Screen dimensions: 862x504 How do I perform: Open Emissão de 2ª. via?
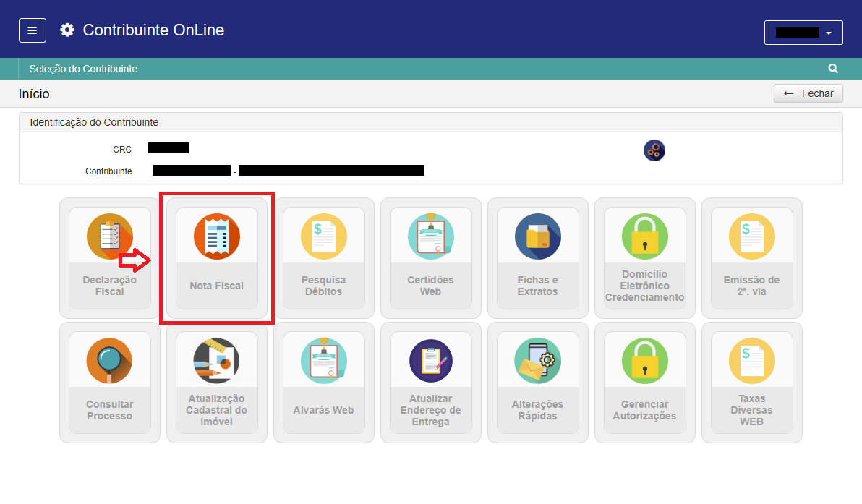(752, 258)
